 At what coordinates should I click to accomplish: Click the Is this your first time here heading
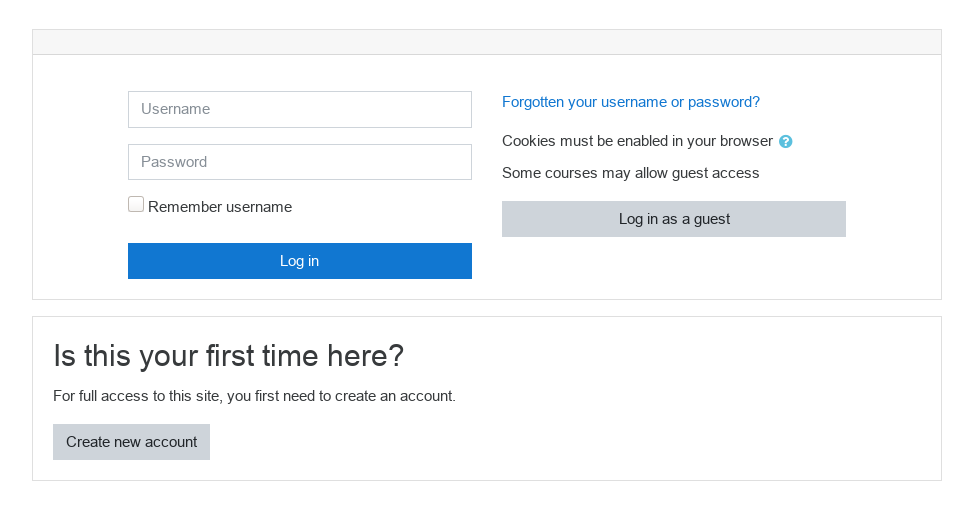click(228, 356)
